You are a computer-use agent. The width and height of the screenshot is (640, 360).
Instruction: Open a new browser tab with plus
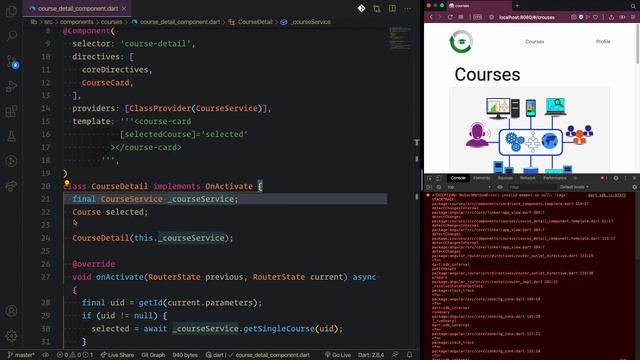[x=517, y=6]
